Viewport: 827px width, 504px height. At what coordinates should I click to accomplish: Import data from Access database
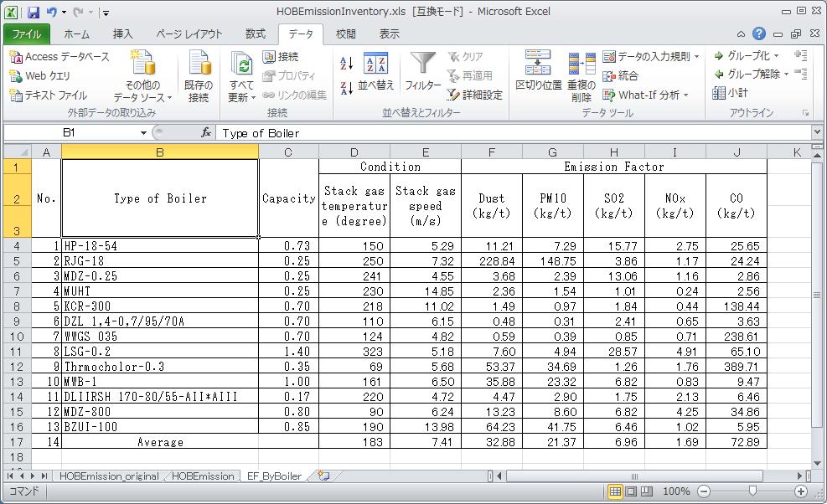coord(59,56)
